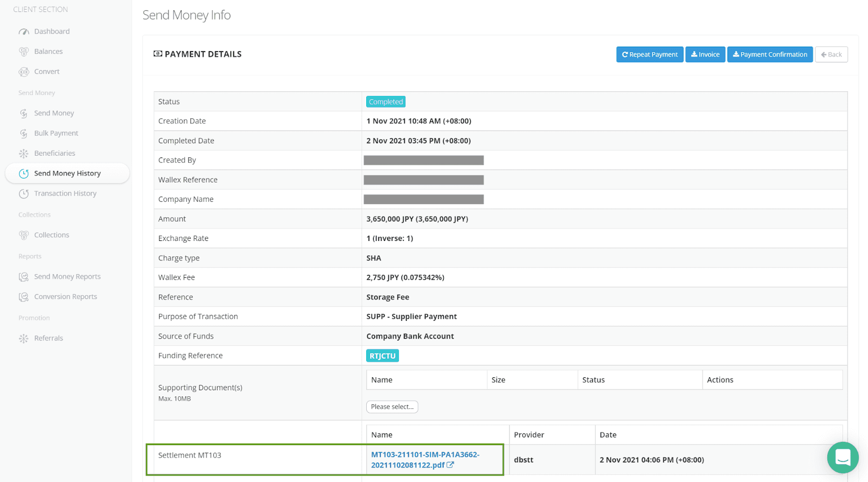Image resolution: width=868 pixels, height=482 pixels.
Task: Open the Dashboard menu item
Action: click(52, 31)
